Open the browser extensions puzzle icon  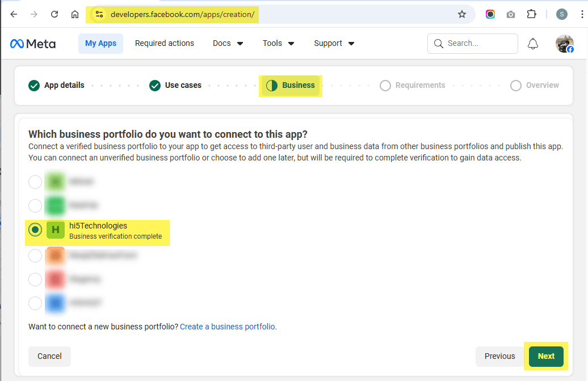tap(531, 14)
